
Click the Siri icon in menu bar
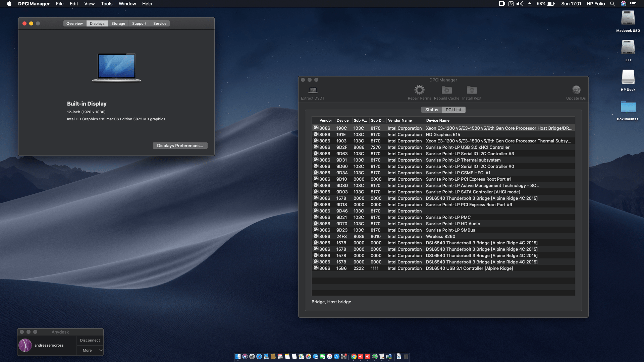click(624, 4)
